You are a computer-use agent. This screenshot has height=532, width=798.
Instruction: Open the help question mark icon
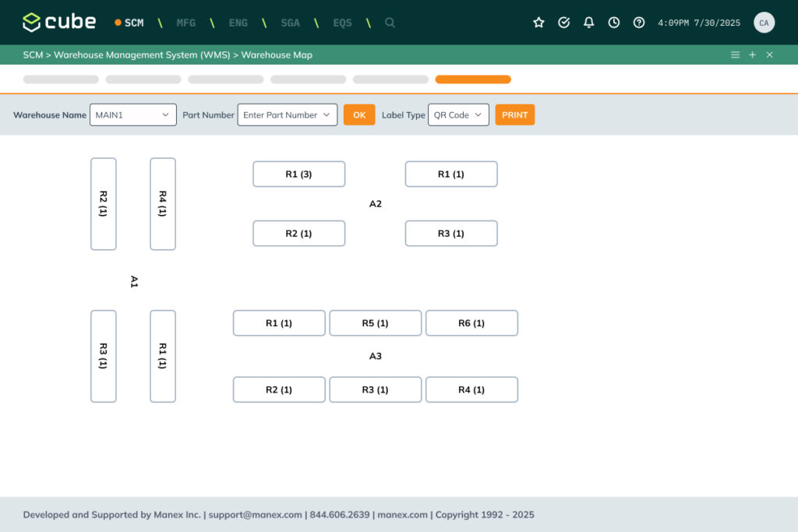tap(639, 23)
